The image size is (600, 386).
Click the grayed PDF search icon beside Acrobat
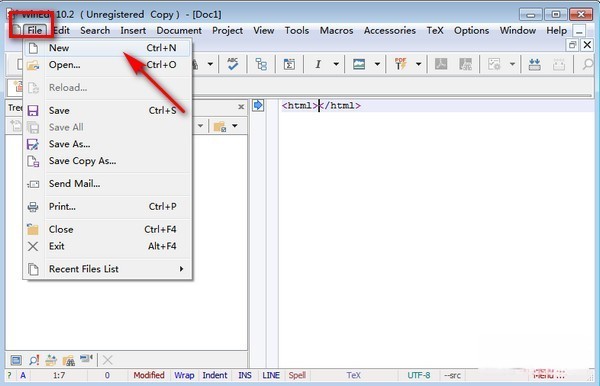pos(465,64)
